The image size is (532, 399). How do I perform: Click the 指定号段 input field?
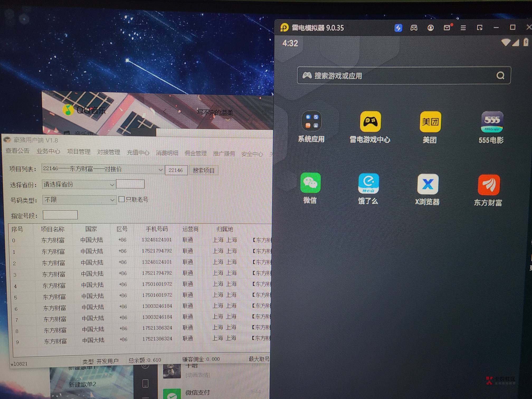(60, 215)
